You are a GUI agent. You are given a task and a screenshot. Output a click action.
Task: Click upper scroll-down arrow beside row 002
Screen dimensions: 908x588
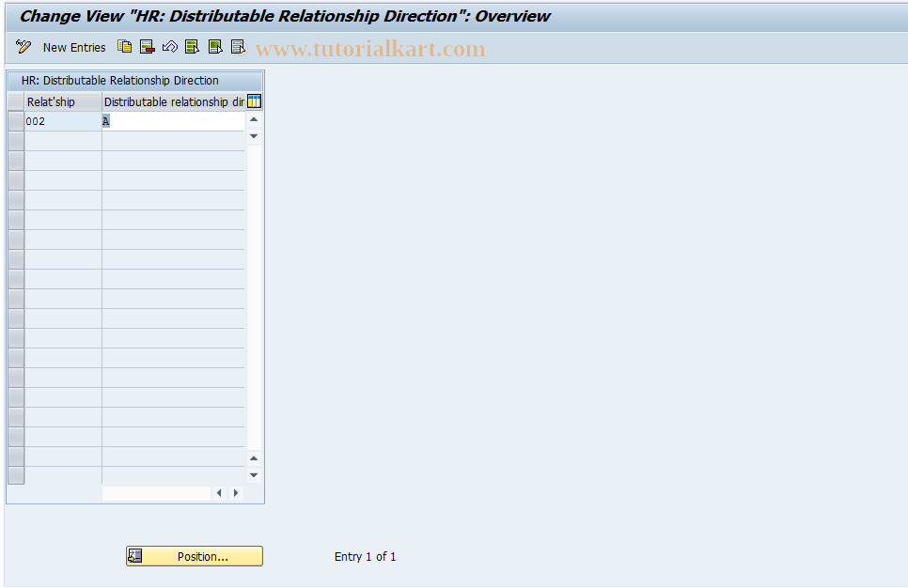(x=254, y=136)
